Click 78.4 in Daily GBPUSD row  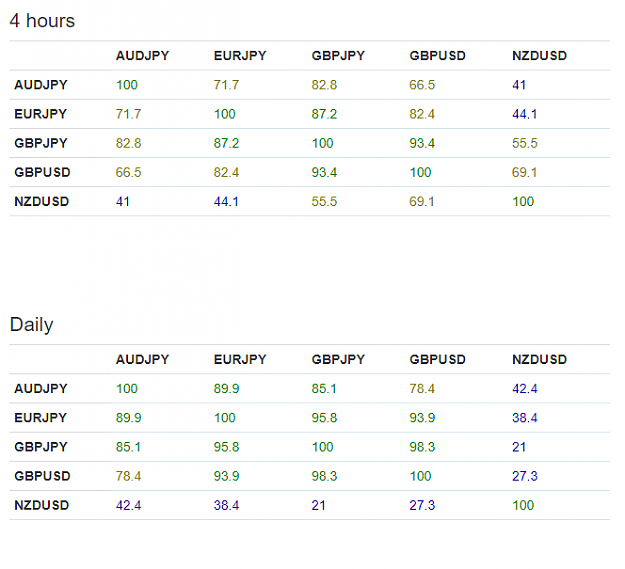point(128,476)
